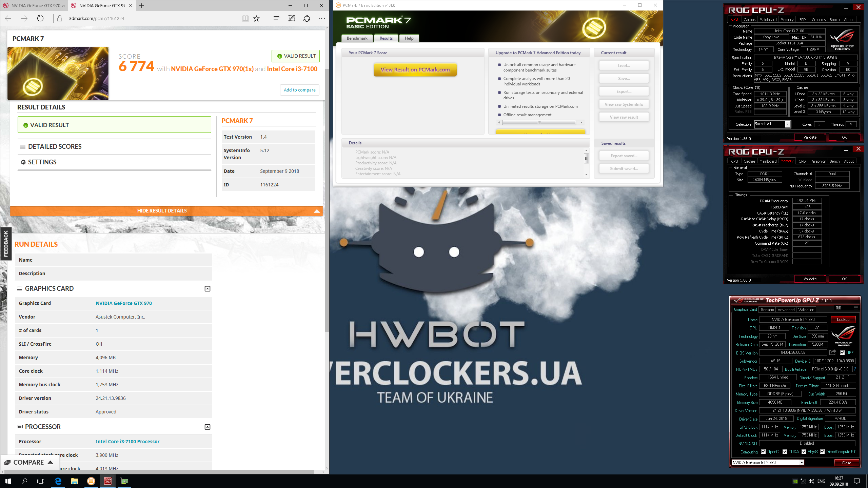The image size is (868, 488).
Task: Click Lookup button in GPU-Z
Action: [x=843, y=320]
